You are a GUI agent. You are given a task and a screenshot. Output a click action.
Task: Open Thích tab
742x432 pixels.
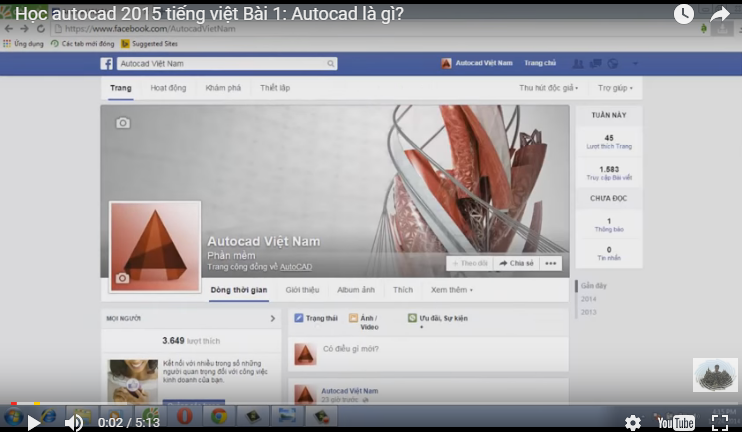pyautogui.click(x=403, y=290)
